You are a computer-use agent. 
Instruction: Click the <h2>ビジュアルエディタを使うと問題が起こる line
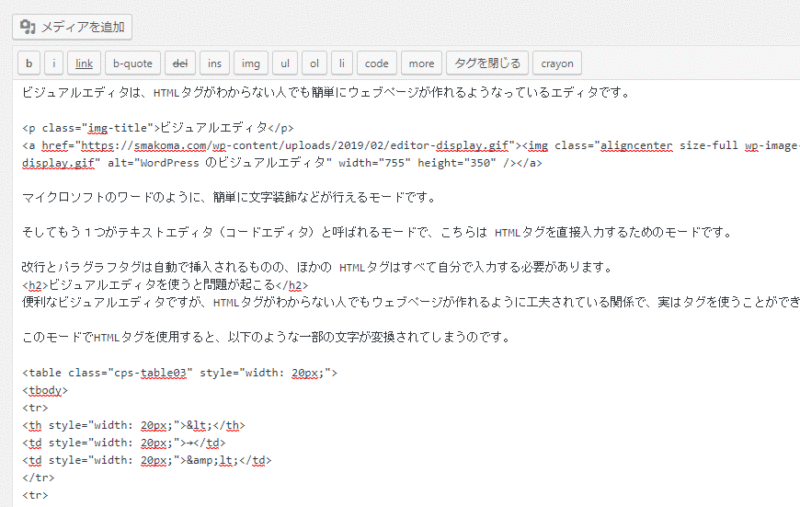pos(165,285)
